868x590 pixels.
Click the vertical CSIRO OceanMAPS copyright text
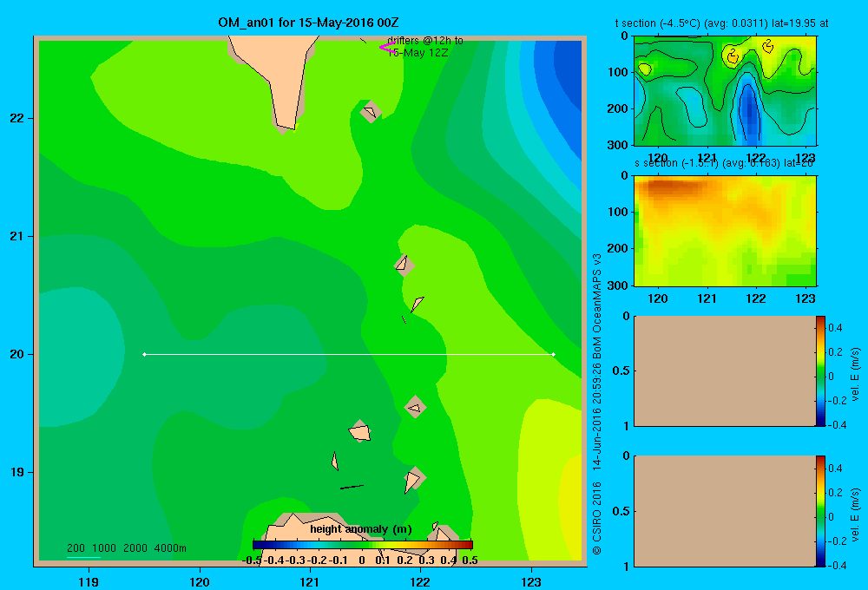[x=597, y=404]
